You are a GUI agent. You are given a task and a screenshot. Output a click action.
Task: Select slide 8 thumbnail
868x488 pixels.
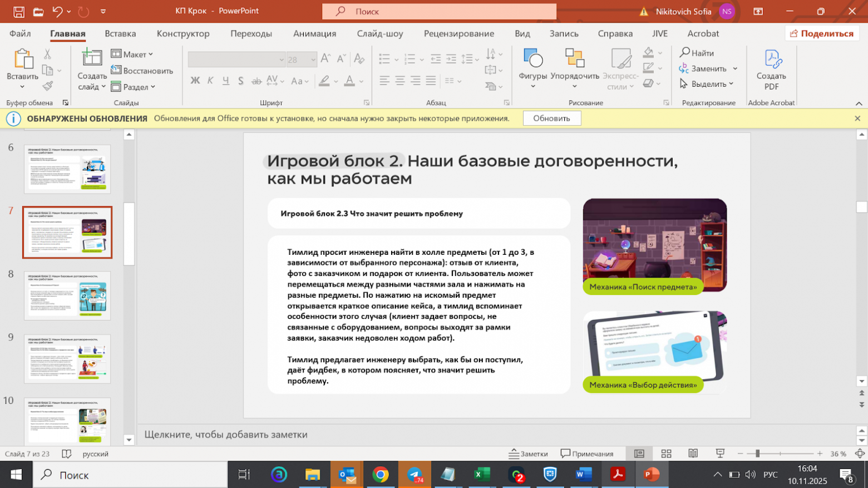[x=67, y=296]
